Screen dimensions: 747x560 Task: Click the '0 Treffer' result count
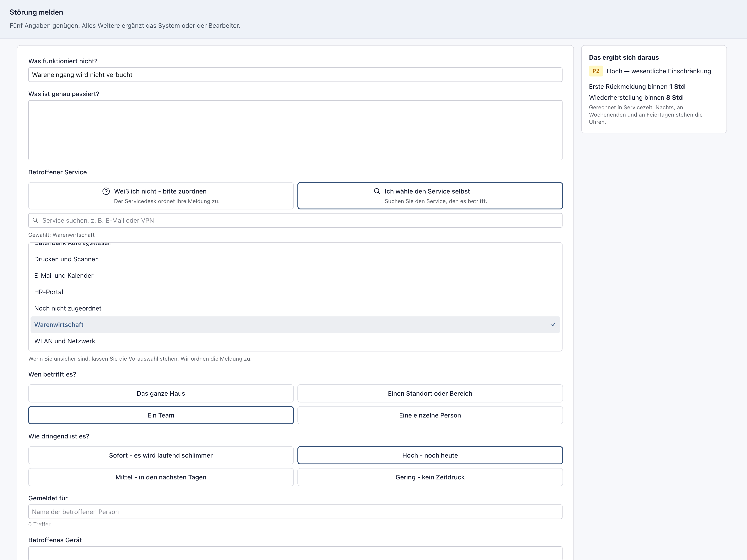tap(39, 524)
